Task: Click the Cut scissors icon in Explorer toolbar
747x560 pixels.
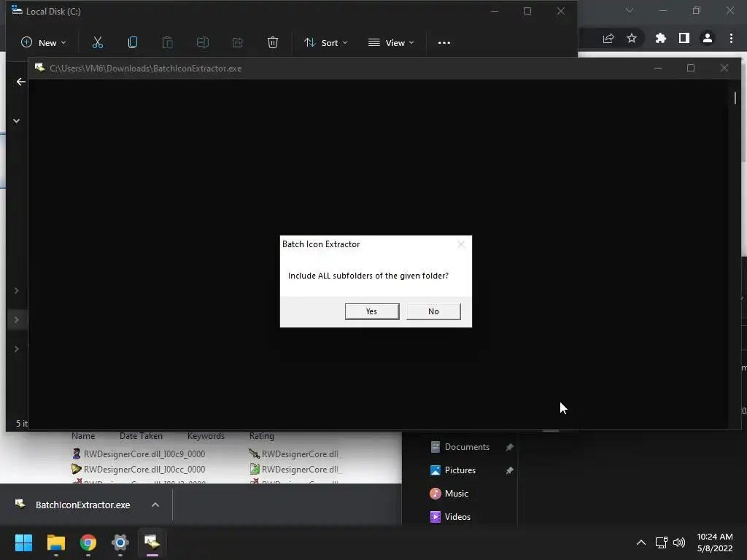Action: [x=97, y=43]
